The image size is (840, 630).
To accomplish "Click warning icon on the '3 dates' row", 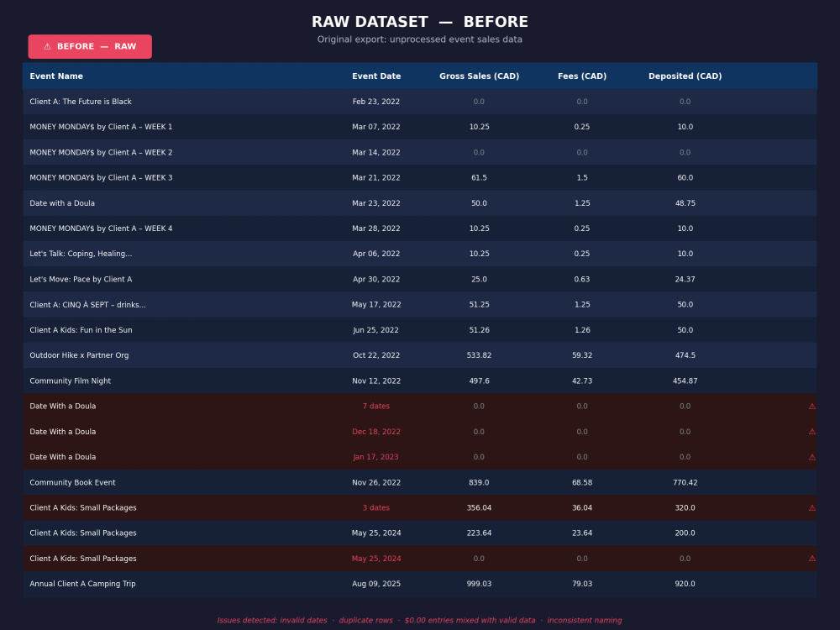I will (812, 508).
